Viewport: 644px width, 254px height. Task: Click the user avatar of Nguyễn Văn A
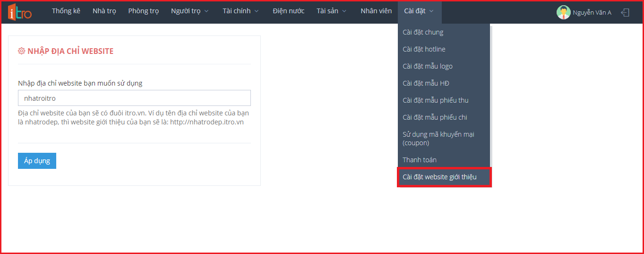(563, 13)
